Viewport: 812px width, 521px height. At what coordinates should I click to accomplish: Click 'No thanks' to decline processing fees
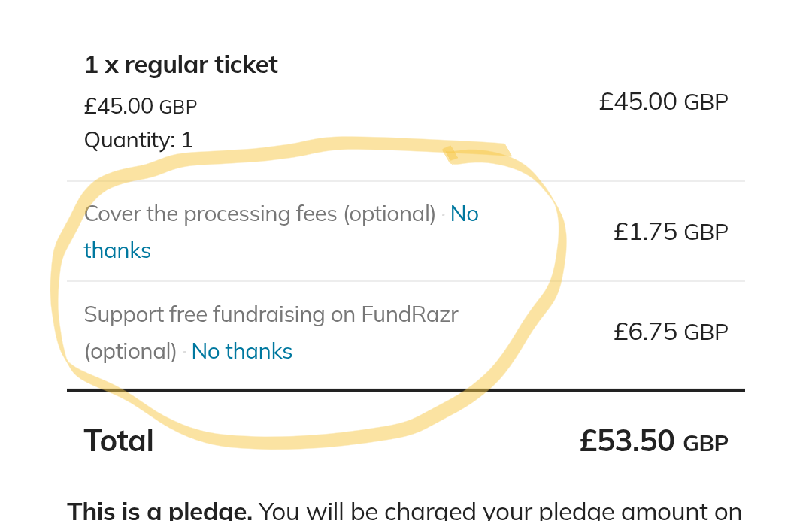pyautogui.click(x=117, y=250)
